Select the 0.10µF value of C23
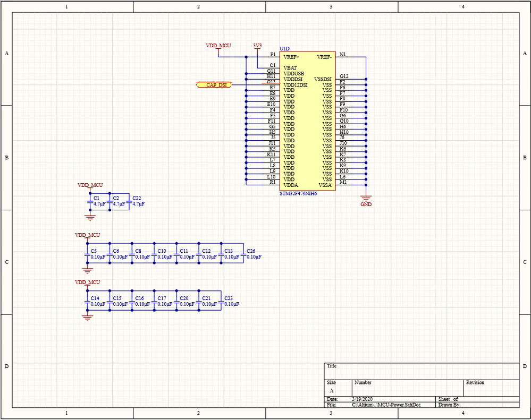531x420 pixels. click(x=232, y=304)
